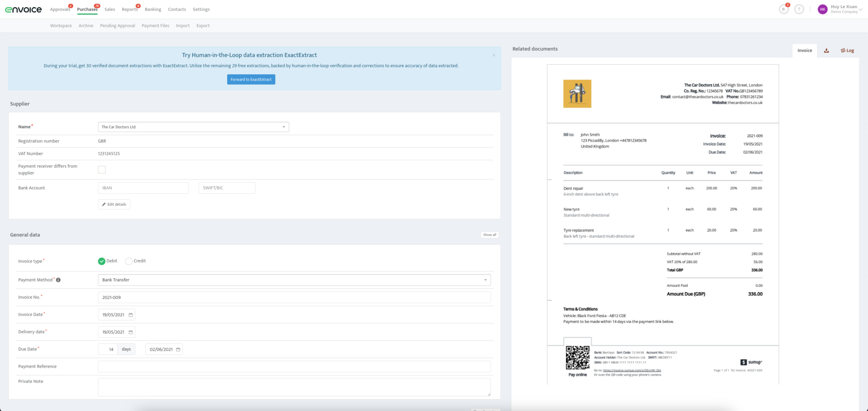Image resolution: width=868 pixels, height=411 pixels.
Task: Open the Invoice Date calendar icon
Action: 131,315
